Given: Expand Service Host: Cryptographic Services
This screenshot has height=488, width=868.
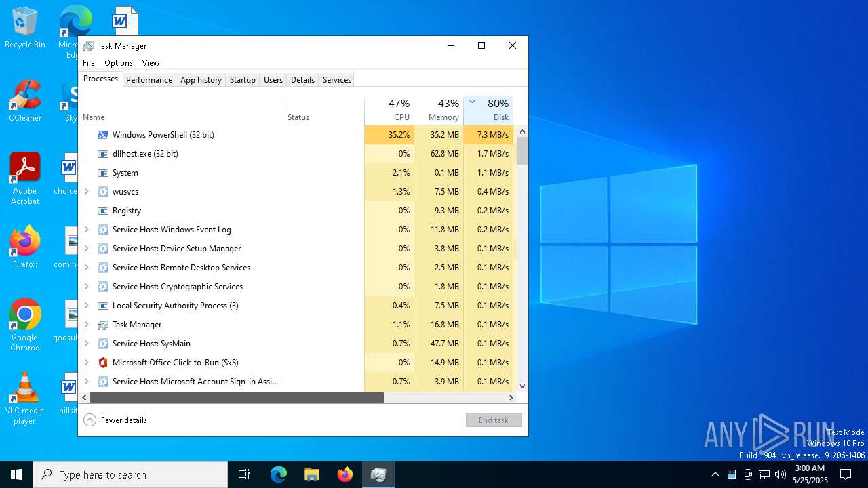Looking at the screenshot, I should [86, 287].
